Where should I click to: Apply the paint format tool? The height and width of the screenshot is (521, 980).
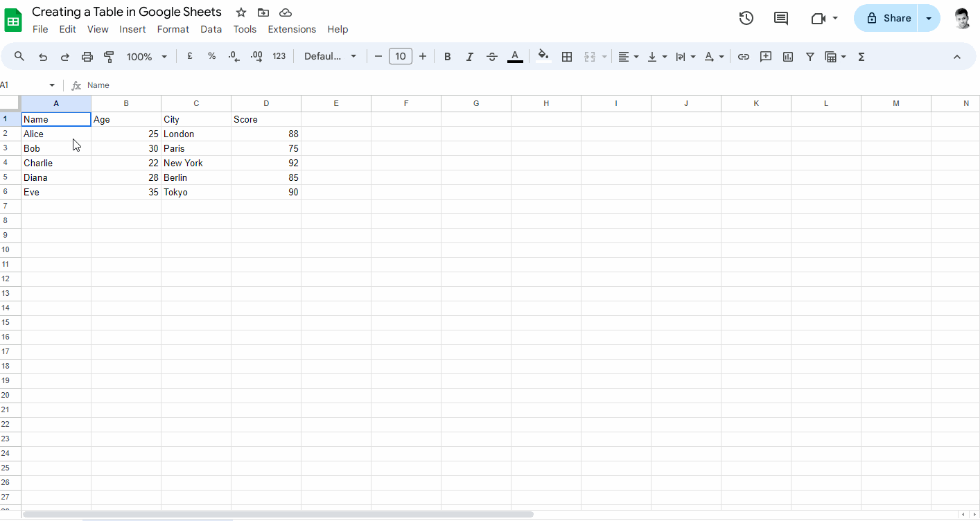coord(109,56)
